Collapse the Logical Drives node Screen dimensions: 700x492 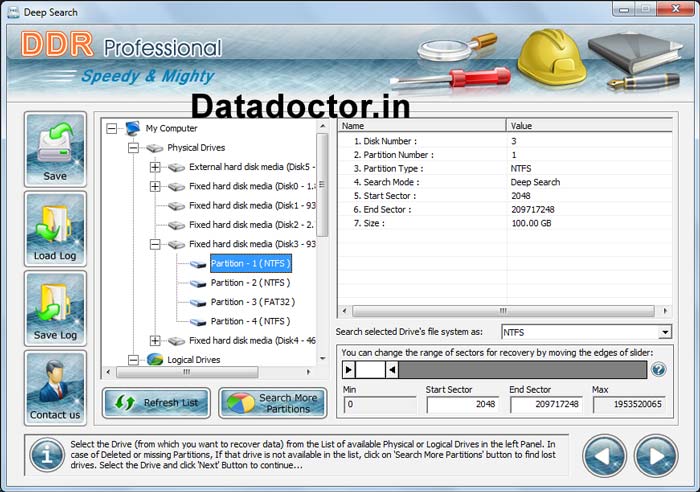point(133,360)
